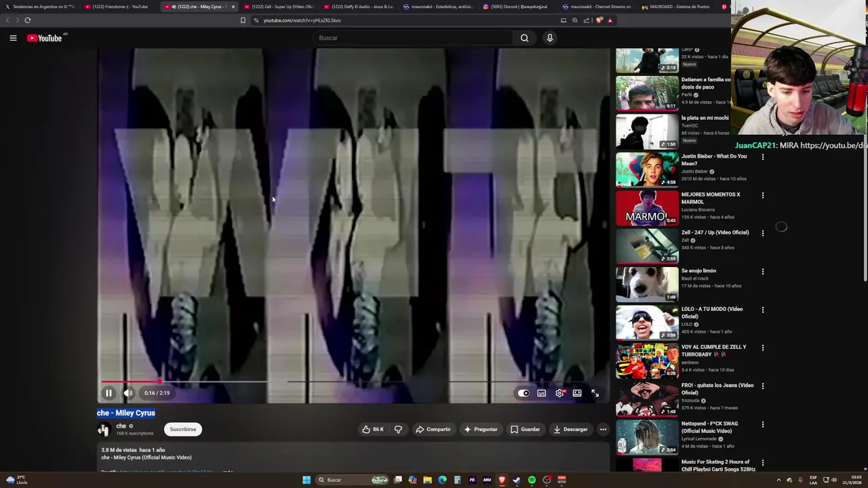The height and width of the screenshot is (488, 868).
Task: Mute the video volume
Action: pos(128,393)
